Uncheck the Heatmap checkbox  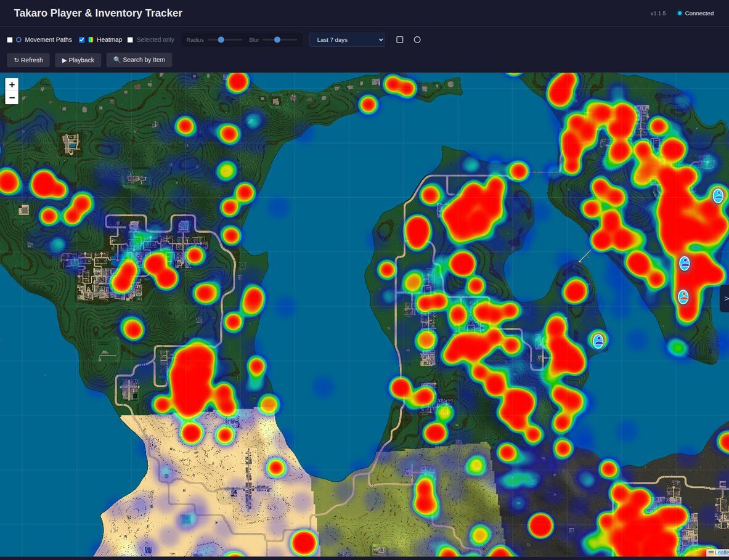81,39
